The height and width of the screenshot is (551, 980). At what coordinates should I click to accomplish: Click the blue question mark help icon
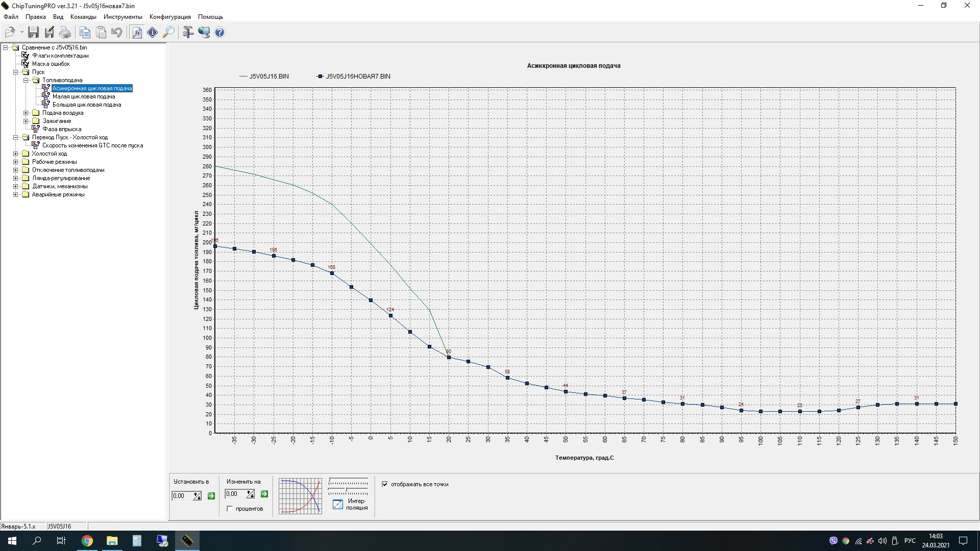(219, 33)
